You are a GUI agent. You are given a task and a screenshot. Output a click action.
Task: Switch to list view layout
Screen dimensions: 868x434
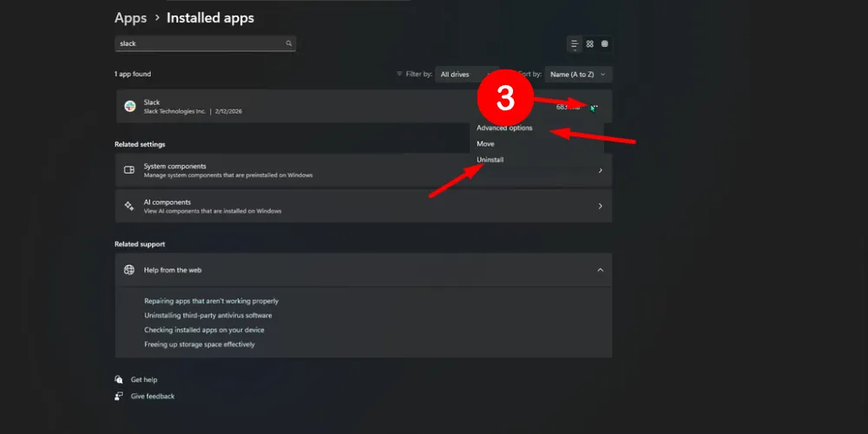[x=575, y=43]
